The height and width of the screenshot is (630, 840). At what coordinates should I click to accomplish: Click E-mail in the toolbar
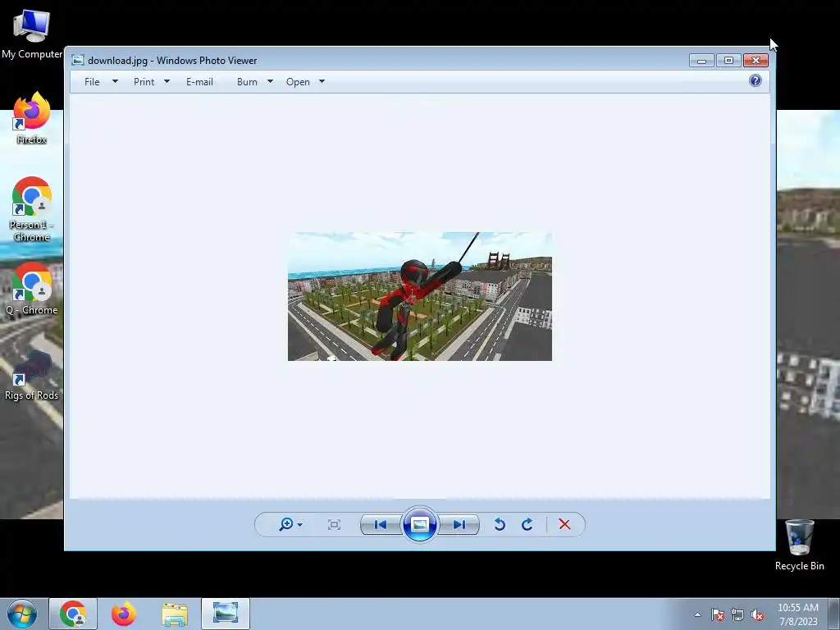click(199, 82)
